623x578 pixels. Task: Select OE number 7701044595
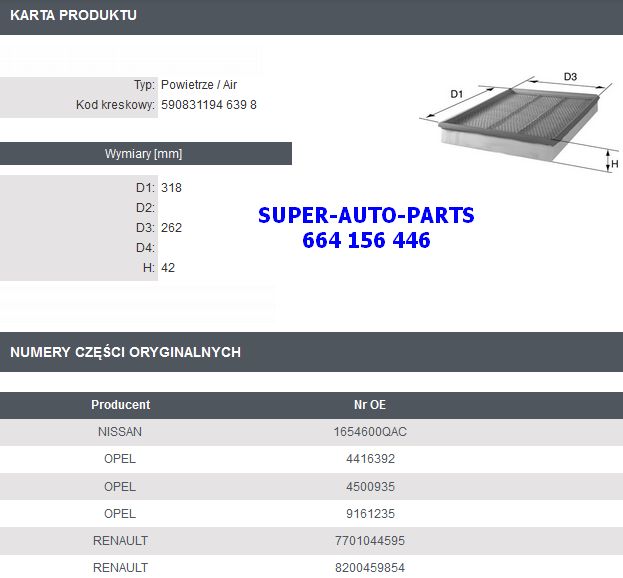point(370,541)
